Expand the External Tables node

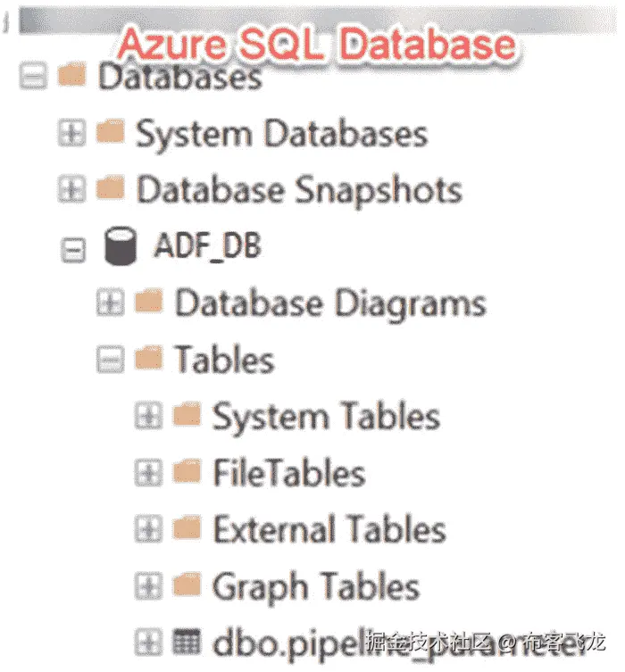(147, 529)
